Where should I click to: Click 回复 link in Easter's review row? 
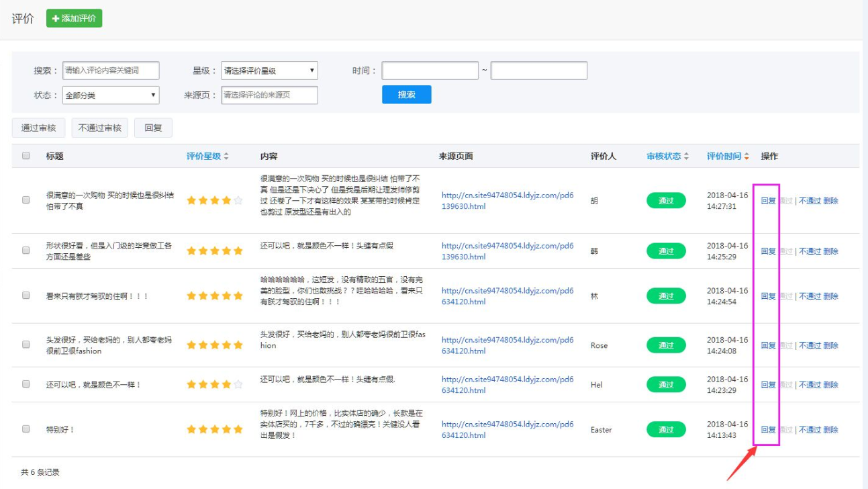(x=768, y=430)
